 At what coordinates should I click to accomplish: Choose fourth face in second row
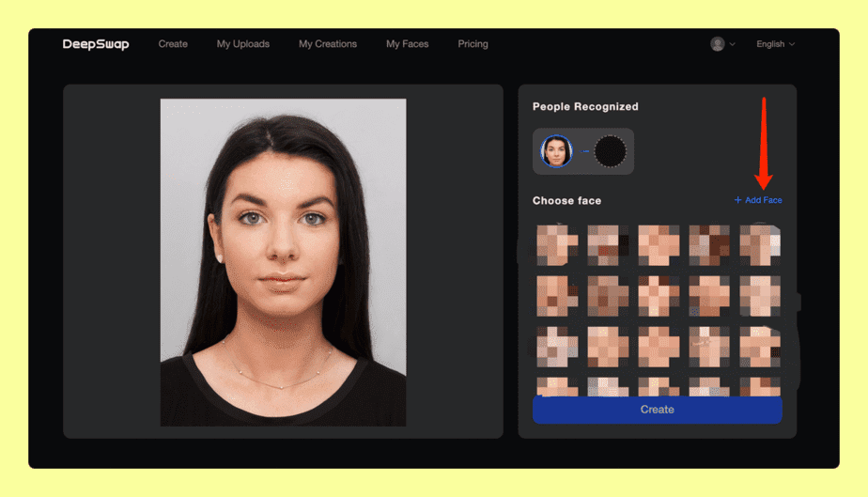(x=709, y=296)
